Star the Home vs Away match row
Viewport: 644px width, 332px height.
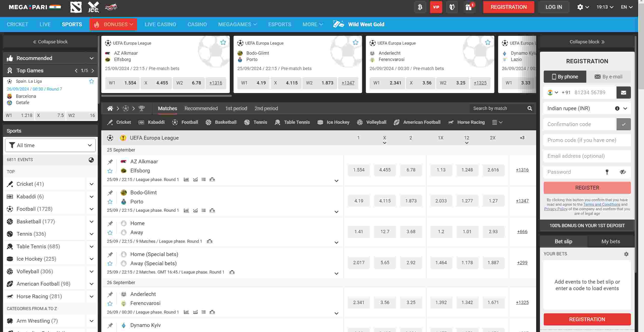coord(110,233)
